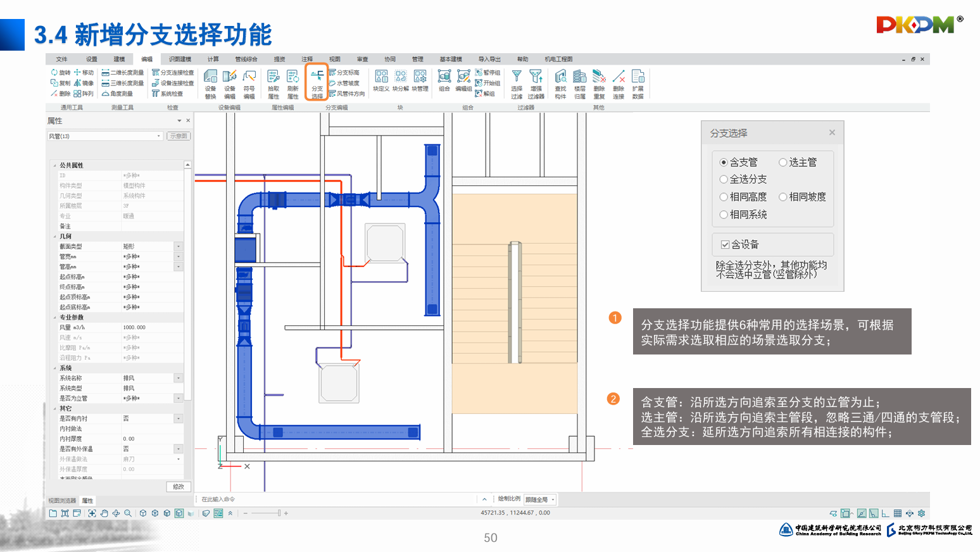
Task: Open the 风管(13) component dropdown
Action: point(105,136)
